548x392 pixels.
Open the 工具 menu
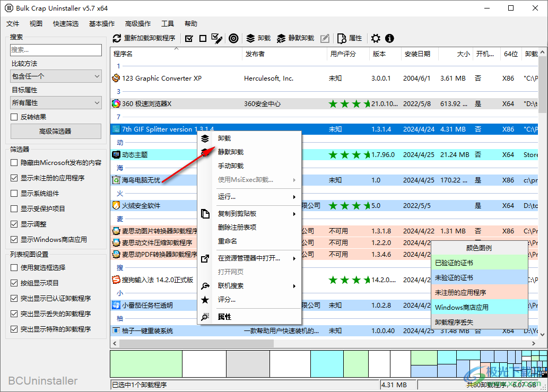click(168, 23)
